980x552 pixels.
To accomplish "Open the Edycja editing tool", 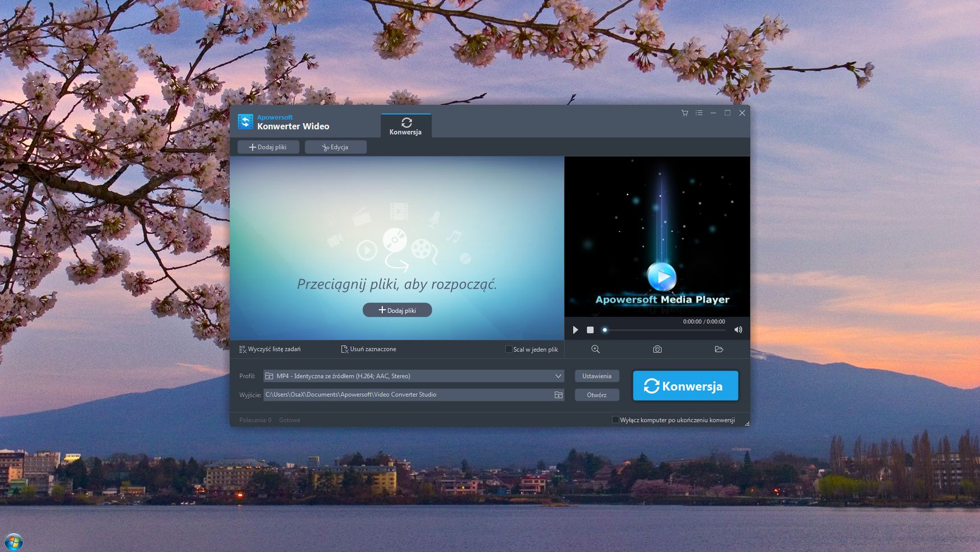I will tap(335, 147).
